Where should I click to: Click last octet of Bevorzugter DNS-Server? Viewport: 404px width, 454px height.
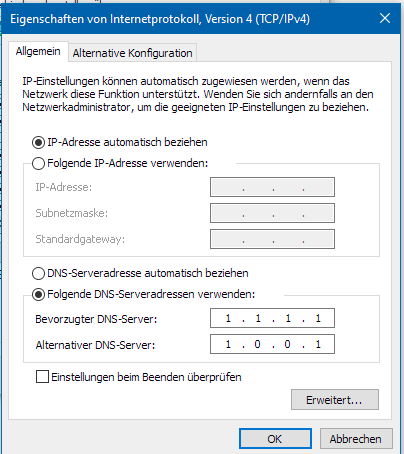[318, 318]
